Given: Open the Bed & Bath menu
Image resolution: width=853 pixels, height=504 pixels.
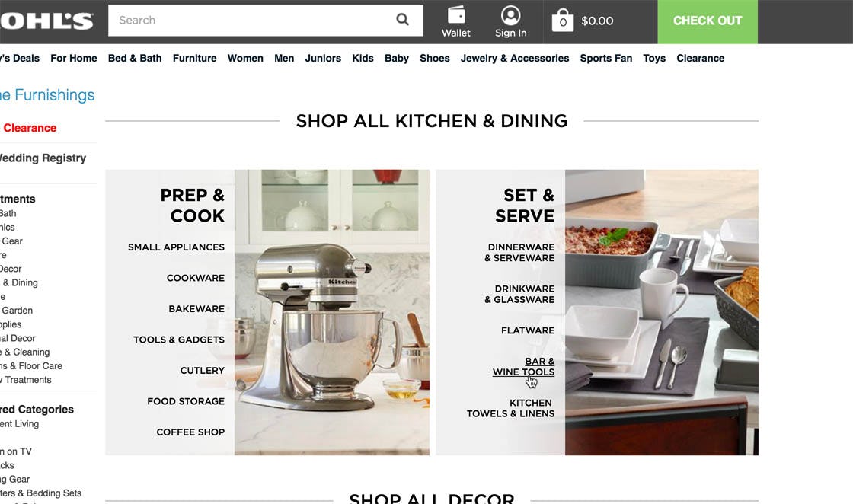Looking at the screenshot, I should pos(135,58).
